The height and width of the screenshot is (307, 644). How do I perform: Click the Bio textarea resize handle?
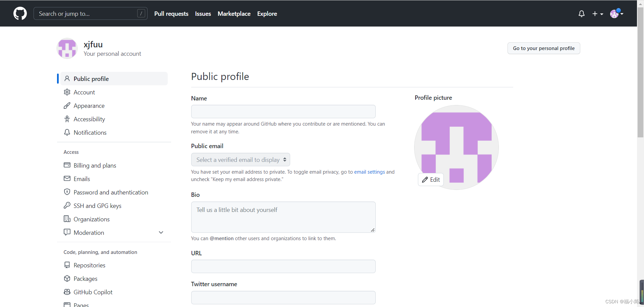[373, 230]
